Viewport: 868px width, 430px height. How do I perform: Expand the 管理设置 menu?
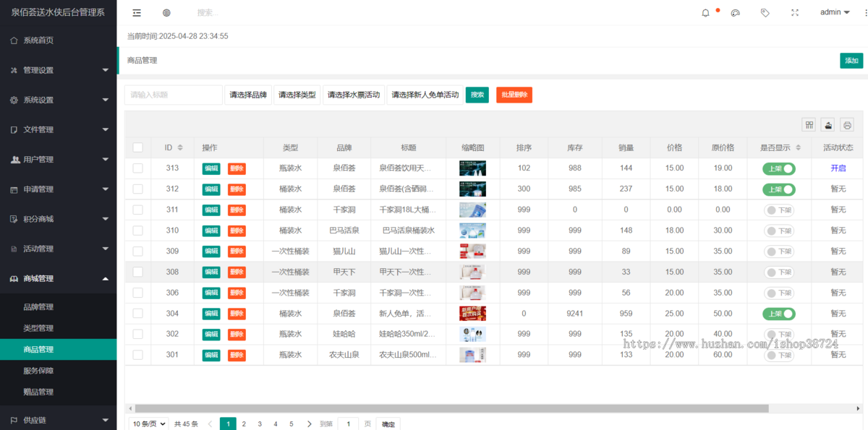pos(58,70)
